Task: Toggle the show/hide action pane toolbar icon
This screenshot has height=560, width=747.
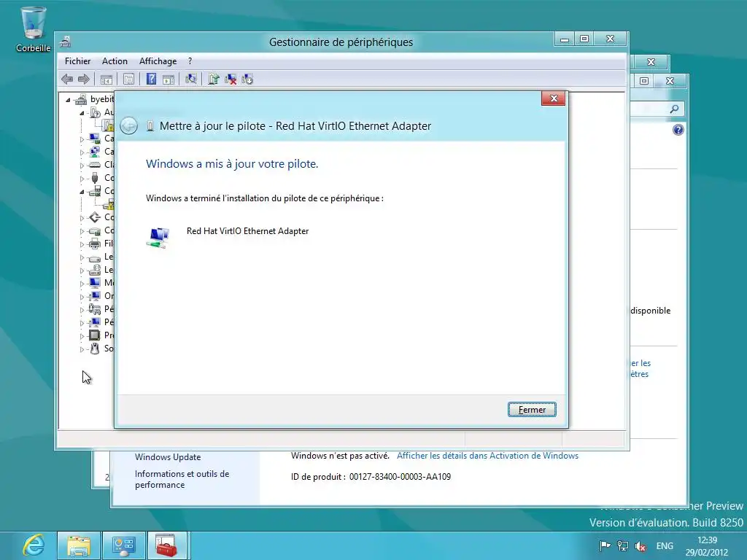Action: click(x=169, y=79)
